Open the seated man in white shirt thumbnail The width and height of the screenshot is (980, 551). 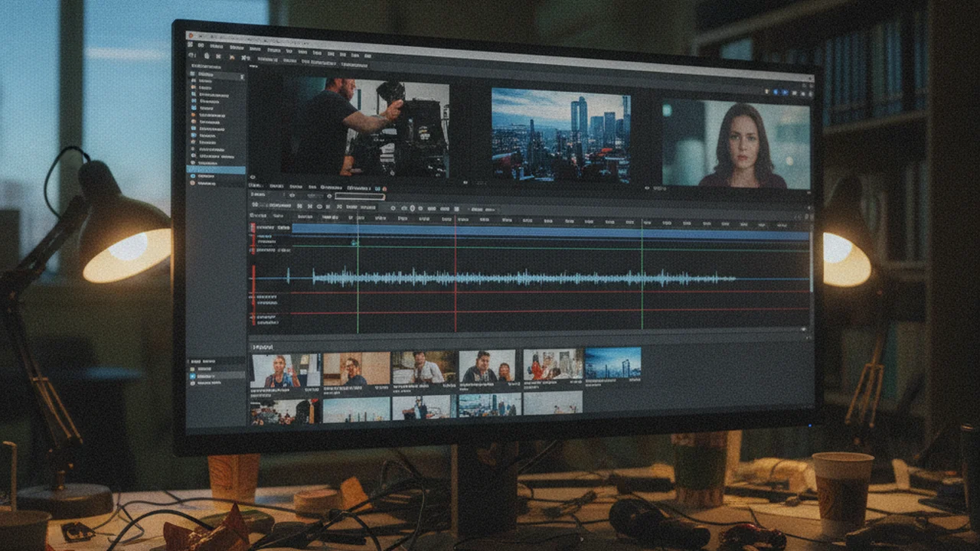424,367
